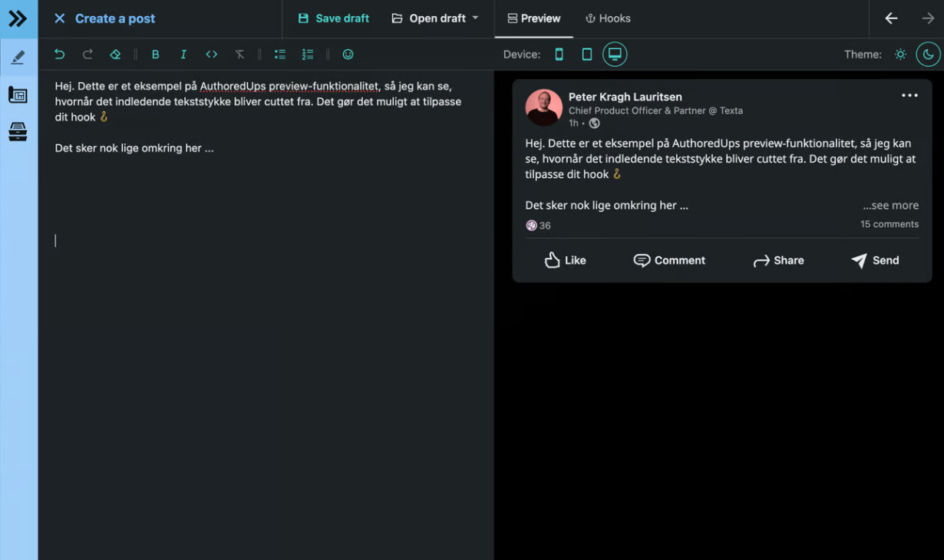Click the undo arrow icon
This screenshot has width=944, height=560.
(60, 54)
